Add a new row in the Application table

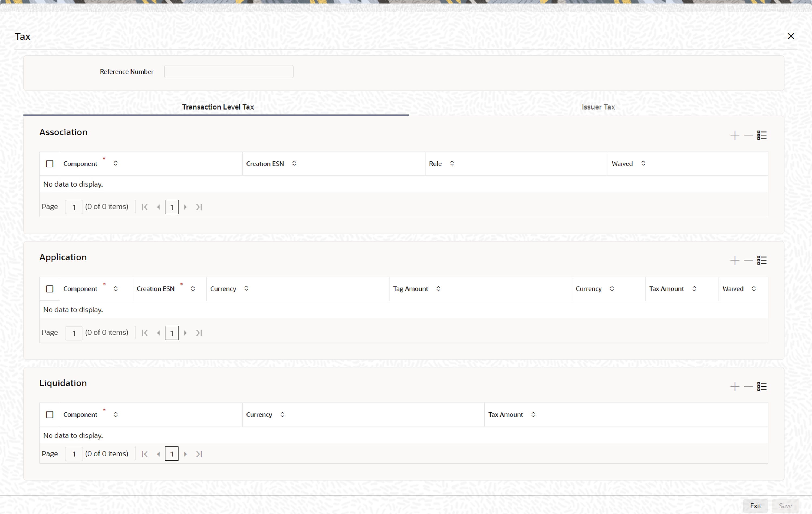tap(734, 260)
